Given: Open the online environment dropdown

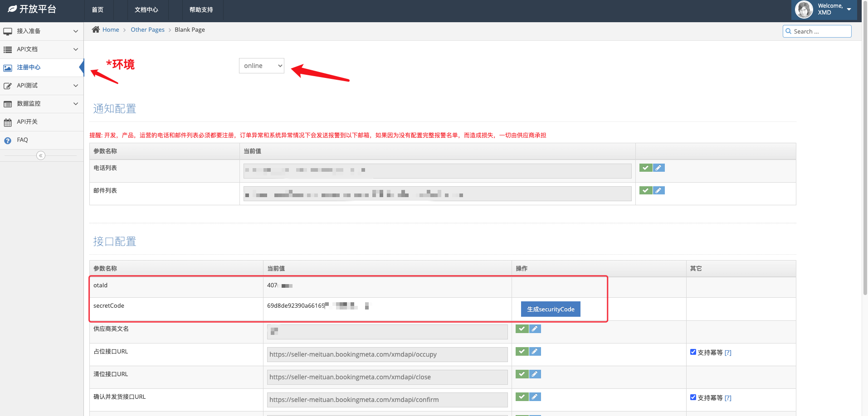Looking at the screenshot, I should (x=261, y=66).
